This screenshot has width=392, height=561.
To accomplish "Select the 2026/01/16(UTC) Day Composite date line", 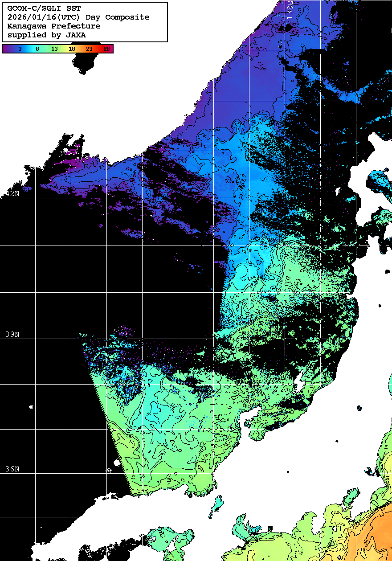I will point(78,17).
